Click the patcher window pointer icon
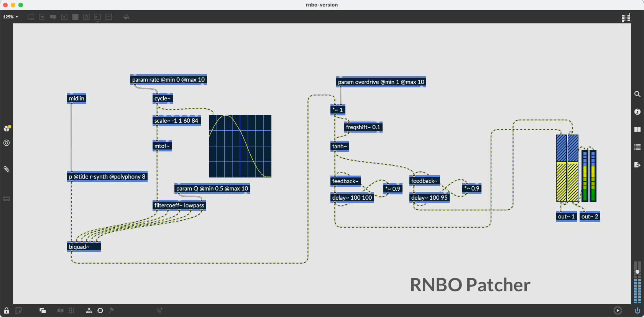This screenshot has width=644, height=317. coord(18,310)
